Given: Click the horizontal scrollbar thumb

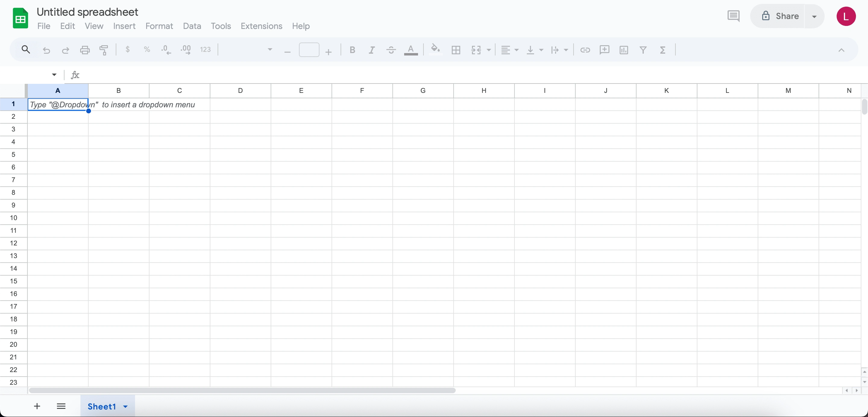Looking at the screenshot, I should [x=242, y=390].
